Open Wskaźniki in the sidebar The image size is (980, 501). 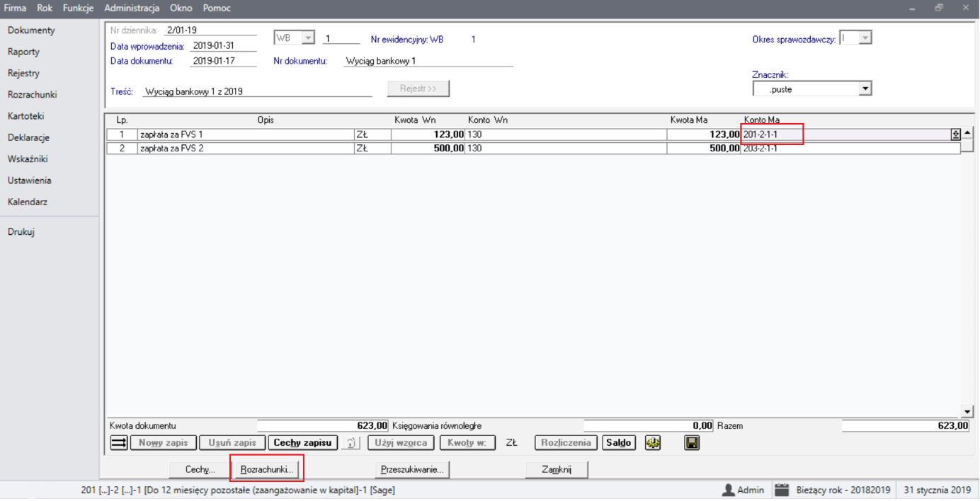point(28,159)
